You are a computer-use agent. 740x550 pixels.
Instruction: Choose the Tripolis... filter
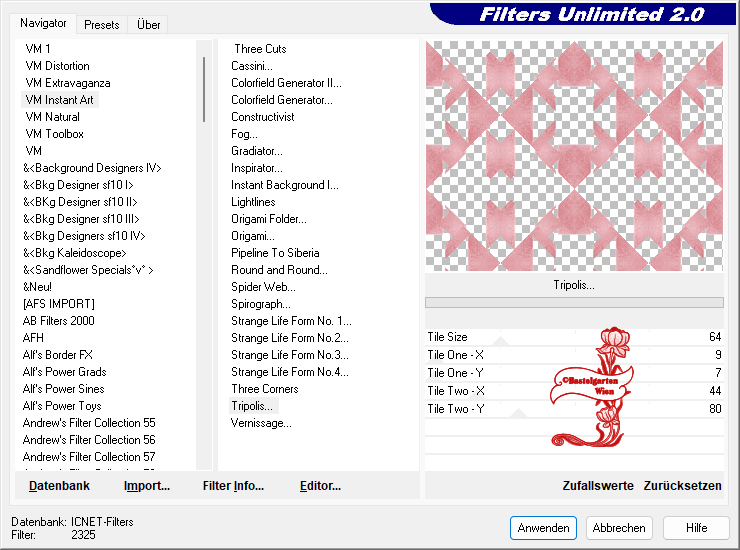pos(253,406)
